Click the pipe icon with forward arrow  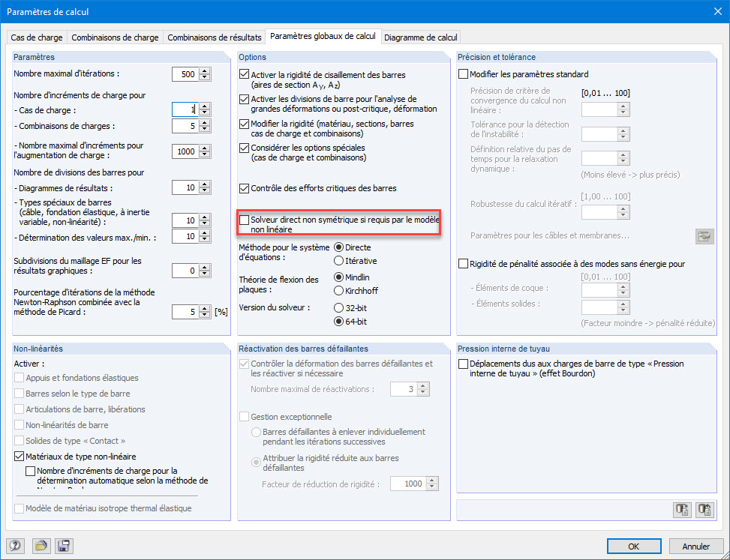(683, 510)
